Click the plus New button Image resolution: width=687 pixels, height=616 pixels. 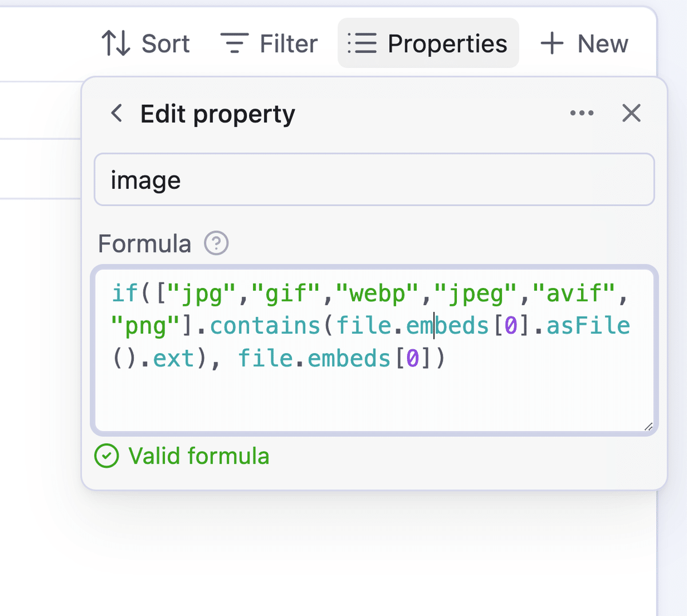[x=585, y=44]
